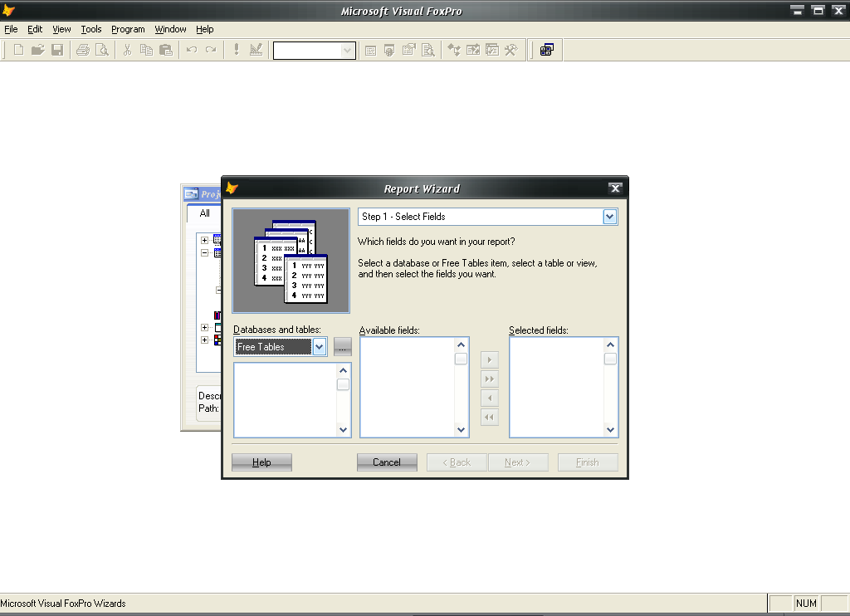The image size is (850, 616).
Task: Click the Redo arrow icon
Action: tap(211, 51)
